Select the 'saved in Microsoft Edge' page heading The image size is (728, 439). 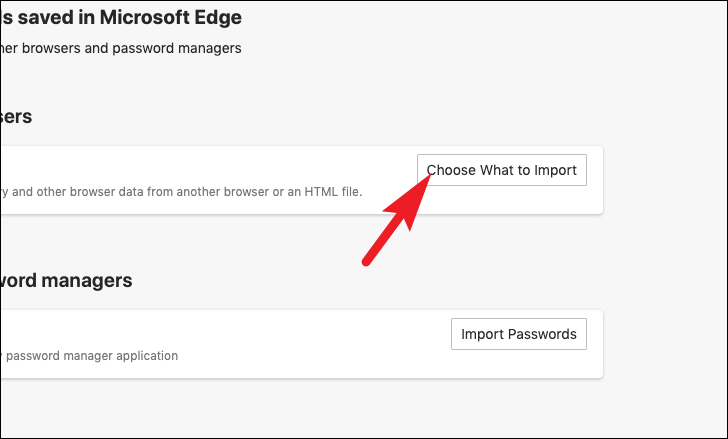pyautogui.click(x=121, y=18)
